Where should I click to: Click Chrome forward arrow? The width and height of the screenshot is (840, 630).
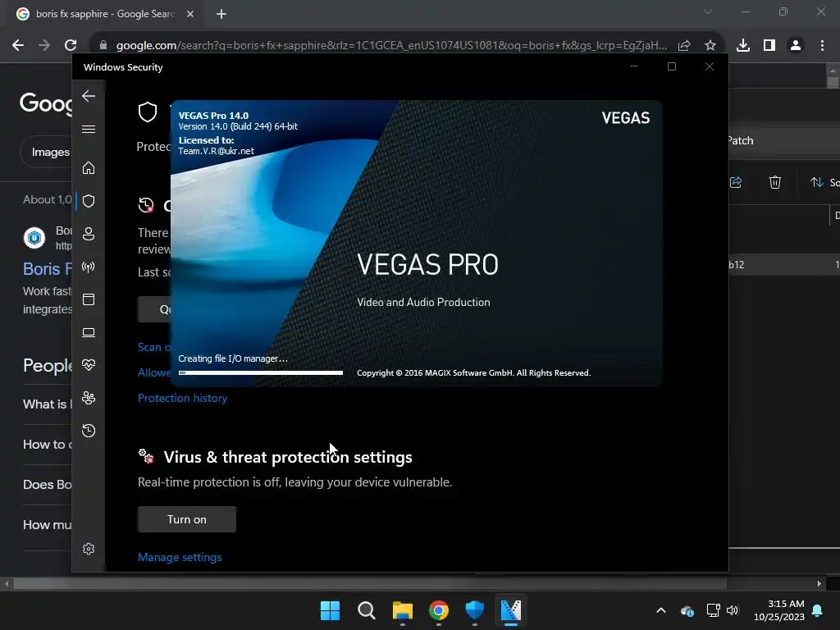(44, 46)
